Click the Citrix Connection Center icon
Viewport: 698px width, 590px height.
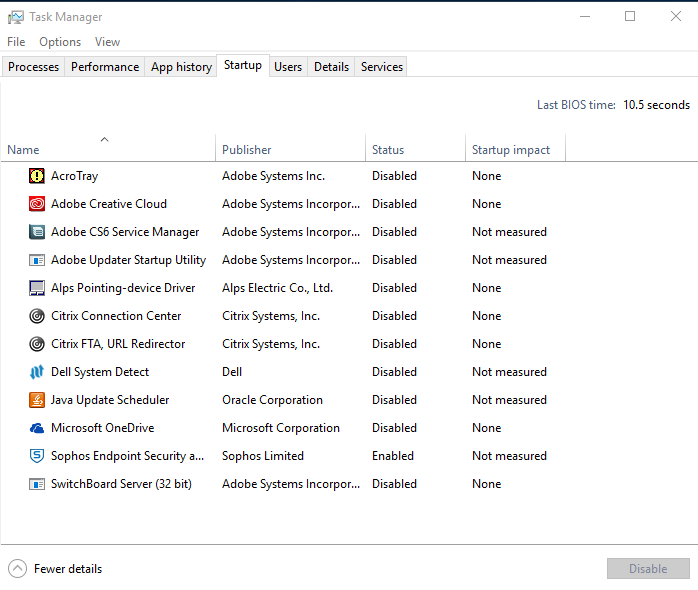coord(37,316)
